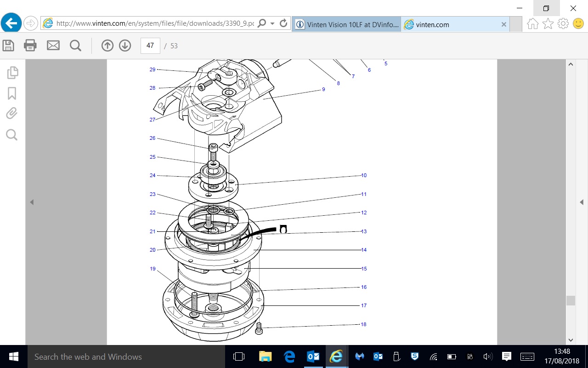Go to the next page with down arrow
Screen dimensions: 588x368
tap(125, 46)
